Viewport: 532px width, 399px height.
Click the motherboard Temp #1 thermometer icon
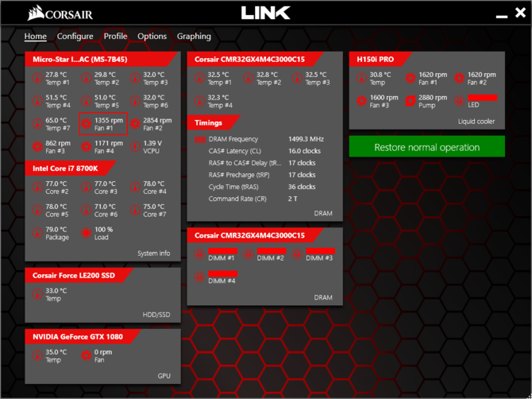(37, 78)
